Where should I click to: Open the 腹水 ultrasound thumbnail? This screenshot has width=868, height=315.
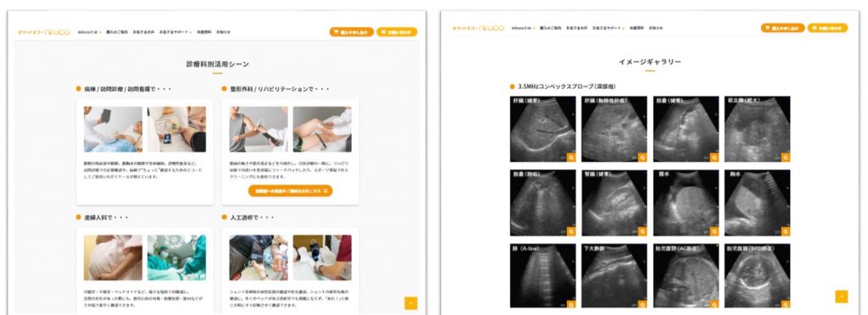tap(686, 203)
